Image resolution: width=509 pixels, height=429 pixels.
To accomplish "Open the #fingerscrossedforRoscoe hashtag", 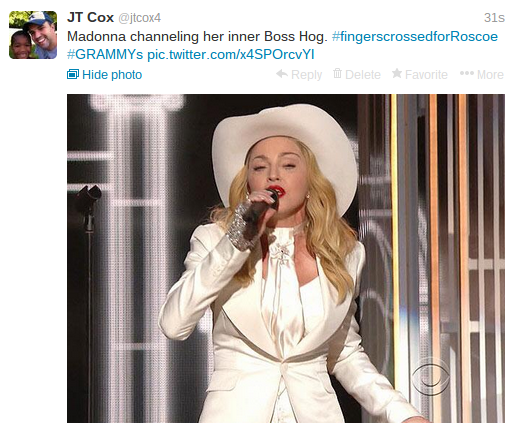I will pyautogui.click(x=415, y=36).
